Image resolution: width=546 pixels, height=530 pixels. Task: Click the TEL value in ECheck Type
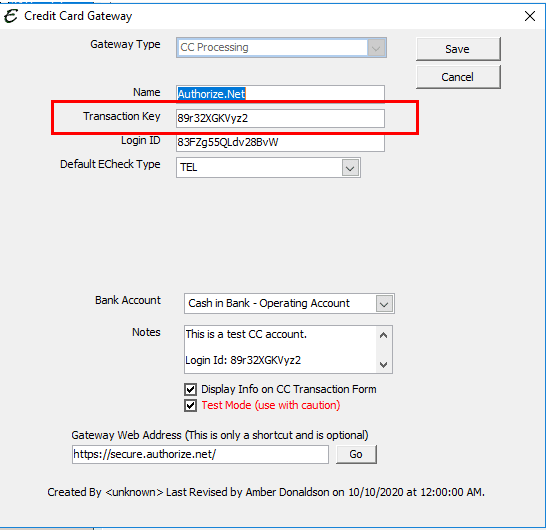coord(189,167)
